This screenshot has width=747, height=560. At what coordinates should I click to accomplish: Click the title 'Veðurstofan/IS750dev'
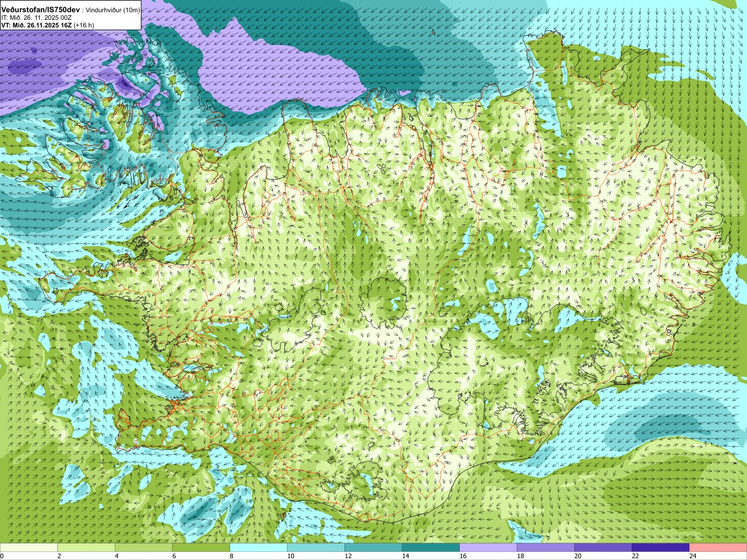point(40,10)
